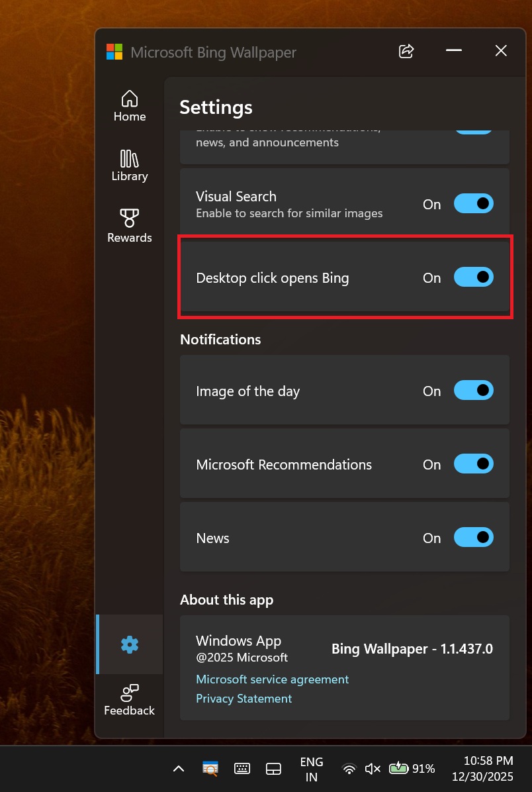Disable the Visual Search toggle

474,203
